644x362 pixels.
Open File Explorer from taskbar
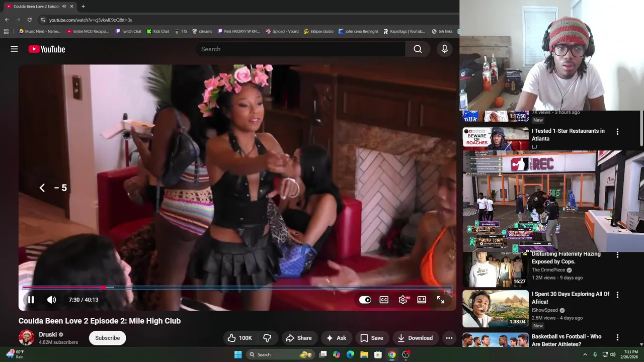pyautogui.click(x=364, y=354)
